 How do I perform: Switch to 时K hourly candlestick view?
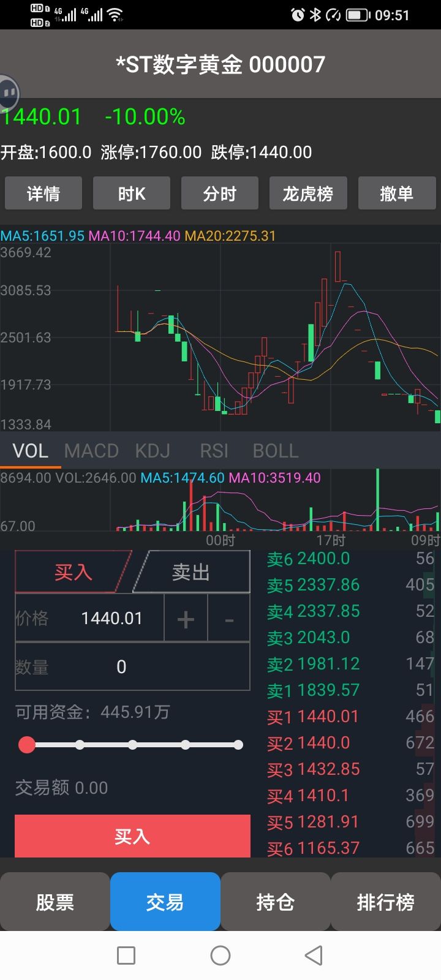pos(132,194)
